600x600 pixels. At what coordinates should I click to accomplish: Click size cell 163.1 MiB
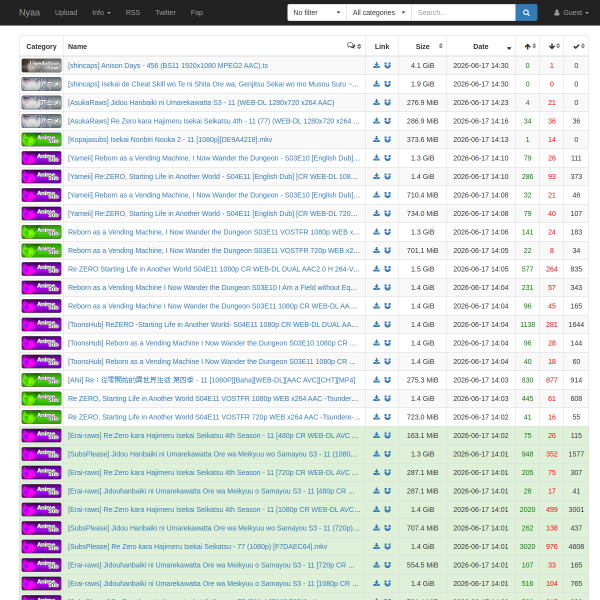(x=422, y=435)
